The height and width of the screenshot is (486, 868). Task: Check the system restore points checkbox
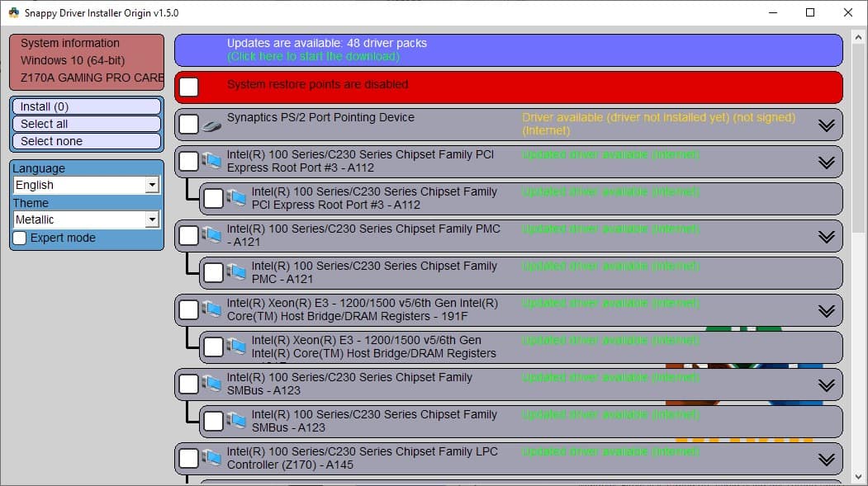click(189, 87)
